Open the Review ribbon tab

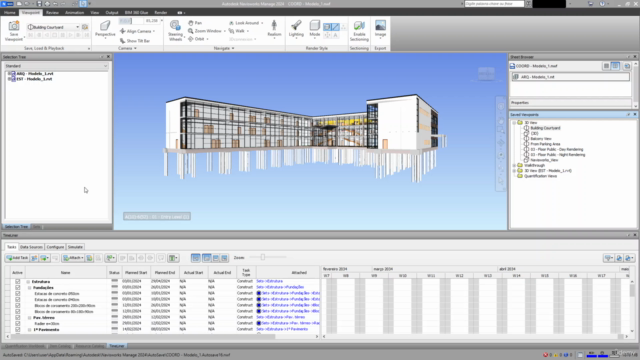tap(52, 13)
